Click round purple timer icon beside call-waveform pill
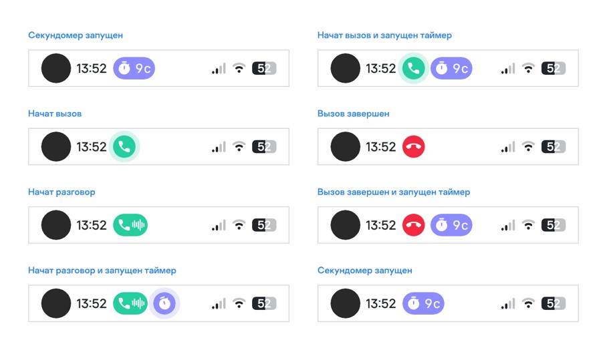609x364 pixels. (x=164, y=304)
